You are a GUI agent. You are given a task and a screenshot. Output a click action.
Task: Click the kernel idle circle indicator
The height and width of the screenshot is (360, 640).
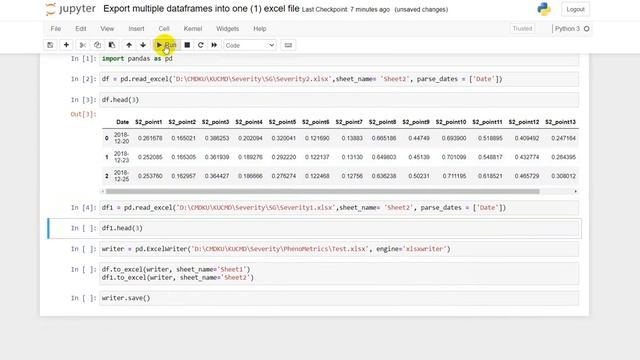587,29
